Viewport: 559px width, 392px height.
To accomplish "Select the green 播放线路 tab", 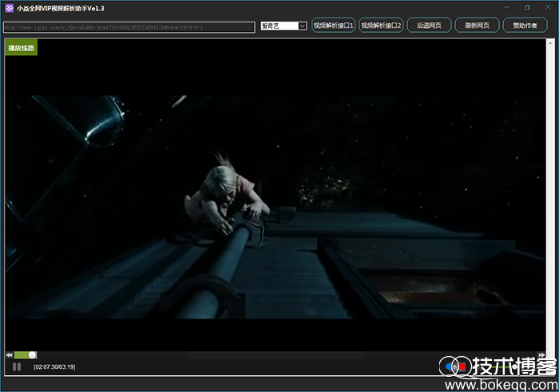I will click(21, 48).
